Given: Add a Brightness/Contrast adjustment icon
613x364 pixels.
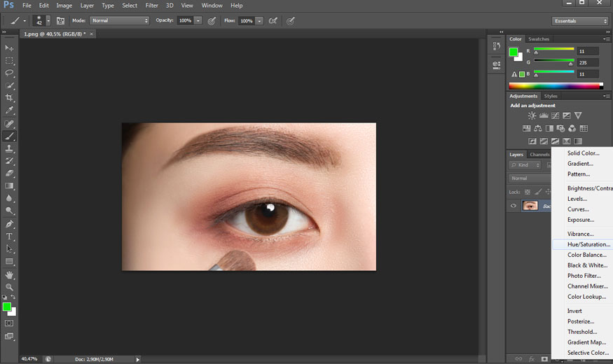Looking at the screenshot, I should point(532,115).
